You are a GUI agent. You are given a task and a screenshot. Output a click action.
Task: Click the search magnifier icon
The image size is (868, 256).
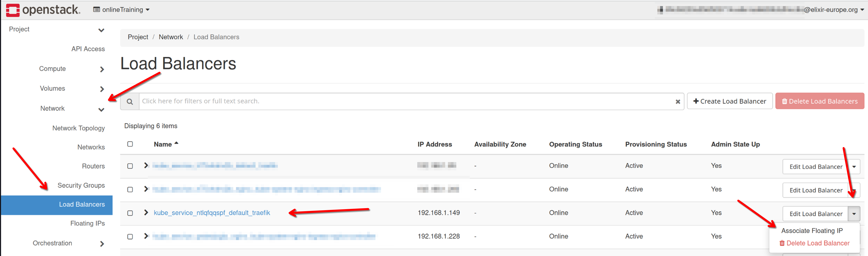130,102
